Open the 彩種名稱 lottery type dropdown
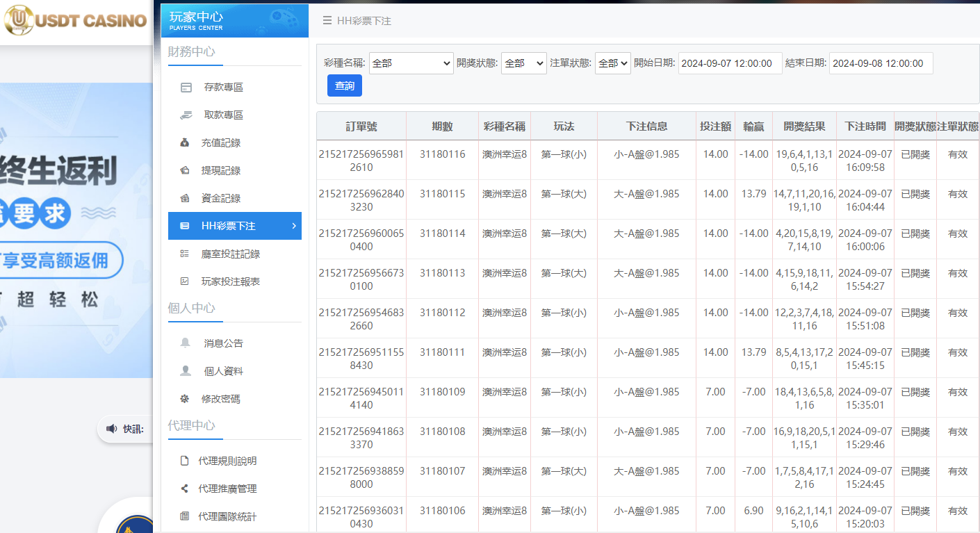The width and height of the screenshot is (980, 533). [x=411, y=63]
